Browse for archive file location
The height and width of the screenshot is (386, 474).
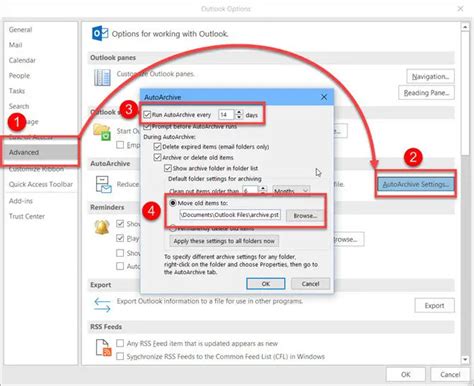pyautogui.click(x=305, y=216)
